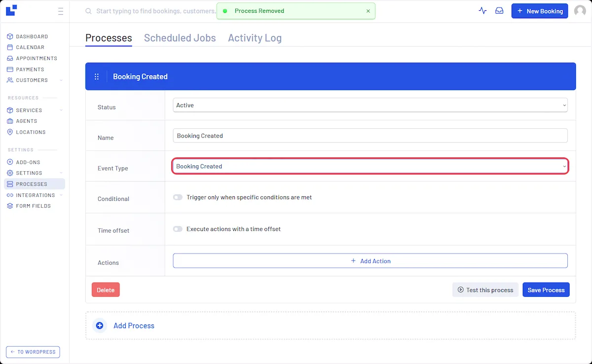Click the To WordPress link
Screen dimensions: 592x364
point(33,352)
